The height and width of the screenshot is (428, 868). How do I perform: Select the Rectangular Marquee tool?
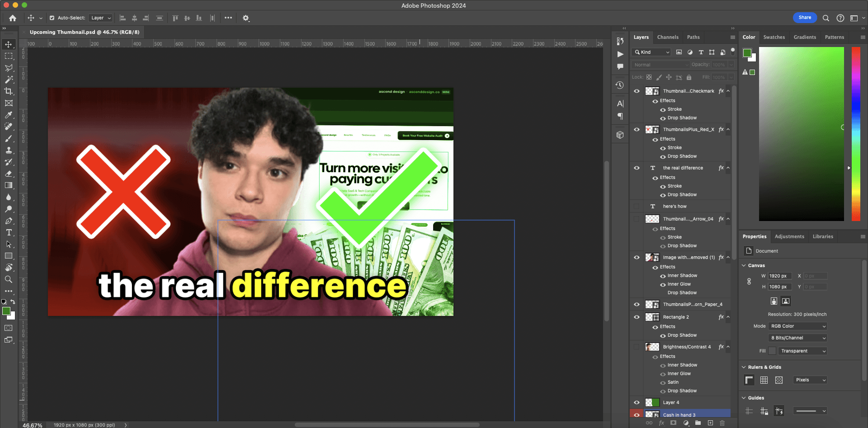pos(9,56)
